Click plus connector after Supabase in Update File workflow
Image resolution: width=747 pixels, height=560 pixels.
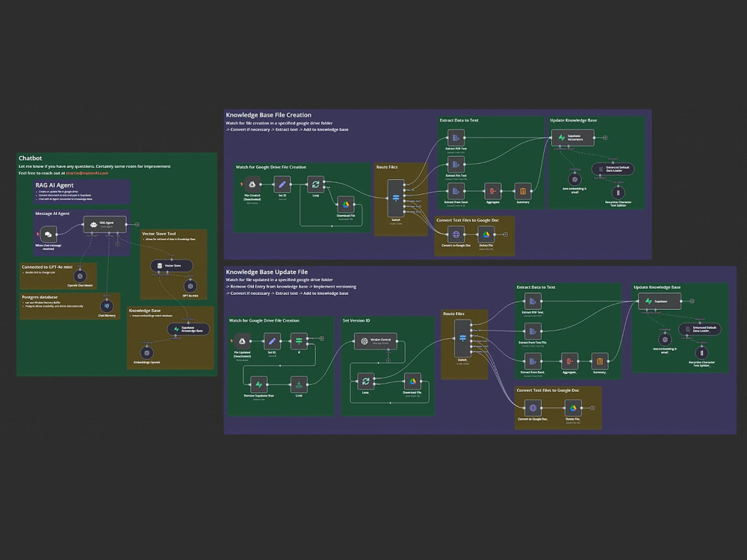tap(692, 301)
